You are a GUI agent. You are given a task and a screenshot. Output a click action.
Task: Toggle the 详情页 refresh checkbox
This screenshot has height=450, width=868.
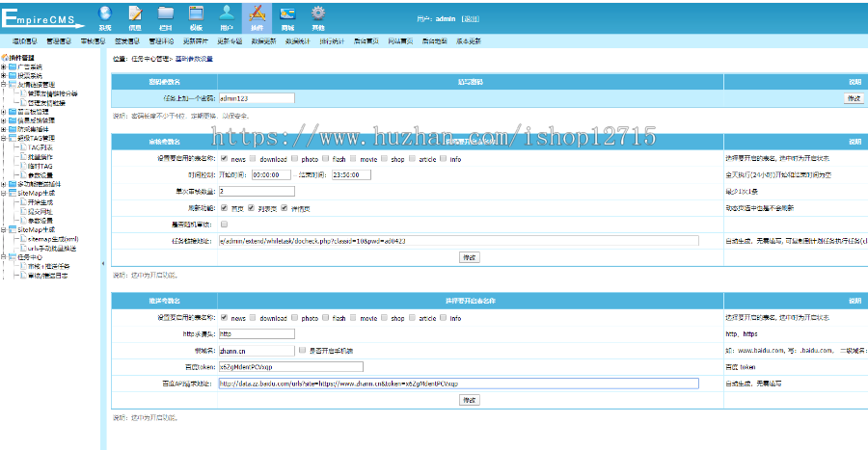(284, 208)
